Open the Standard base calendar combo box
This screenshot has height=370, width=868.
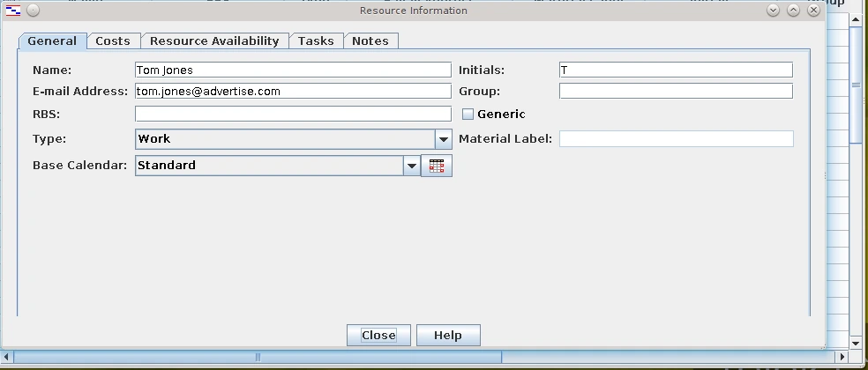[x=278, y=166]
